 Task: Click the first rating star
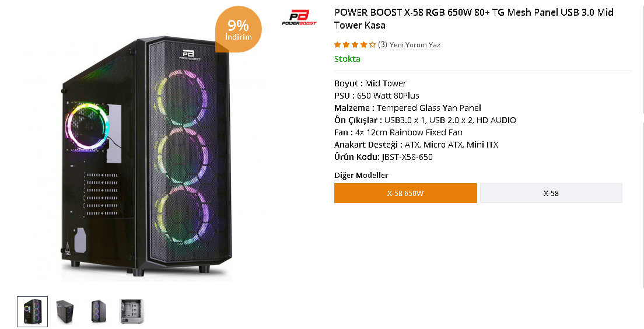click(x=337, y=45)
